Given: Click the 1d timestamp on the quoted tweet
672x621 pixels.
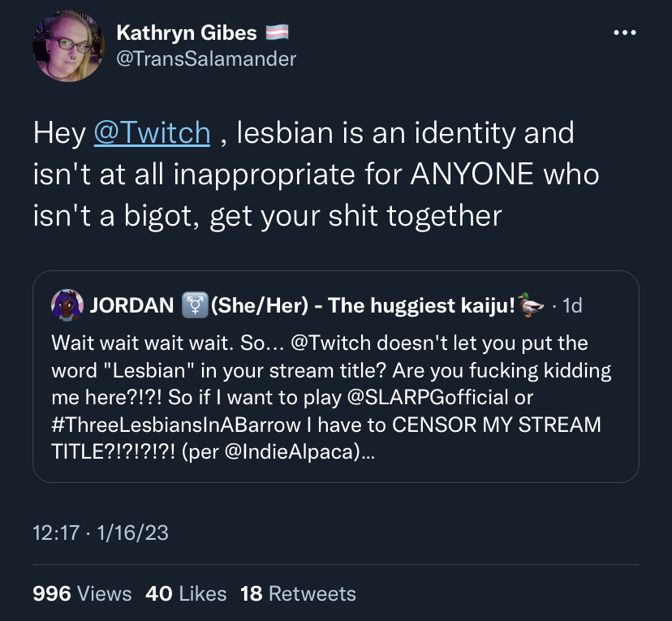Looking at the screenshot, I should (x=572, y=305).
